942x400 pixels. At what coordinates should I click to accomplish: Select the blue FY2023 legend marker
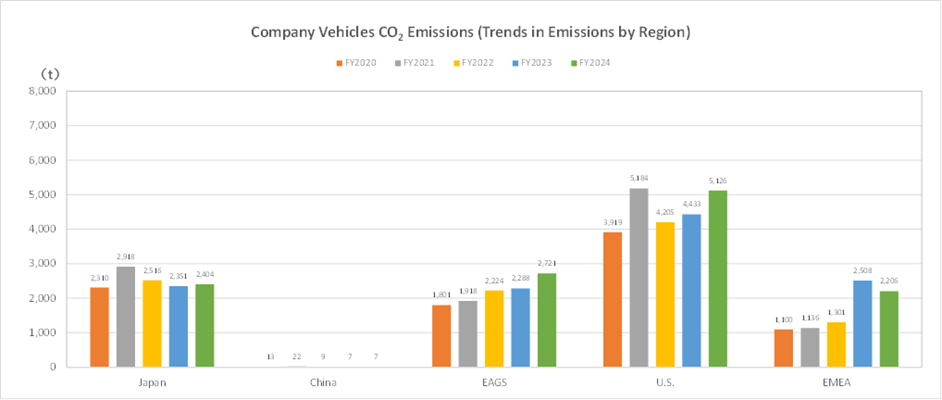pos(513,63)
